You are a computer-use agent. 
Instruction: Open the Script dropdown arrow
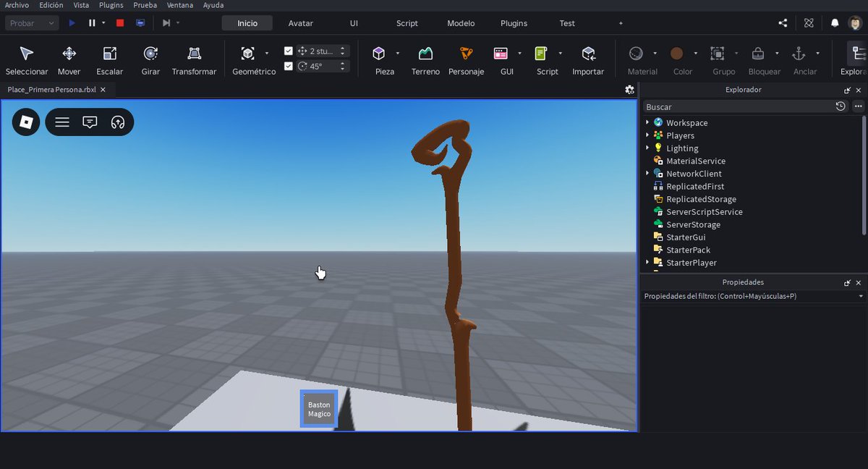[x=560, y=54]
